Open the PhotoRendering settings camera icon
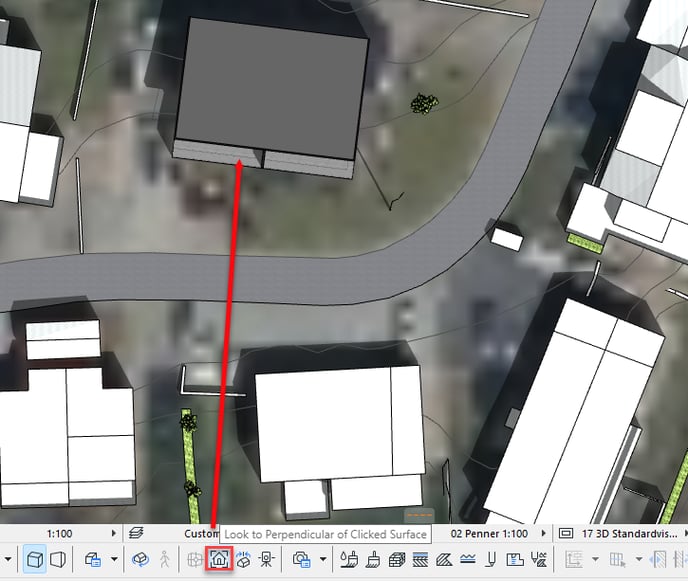This screenshot has height=581, width=688. point(301,559)
